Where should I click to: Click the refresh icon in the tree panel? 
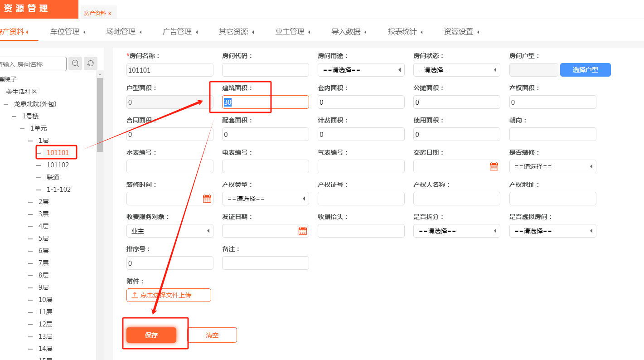pos(91,63)
